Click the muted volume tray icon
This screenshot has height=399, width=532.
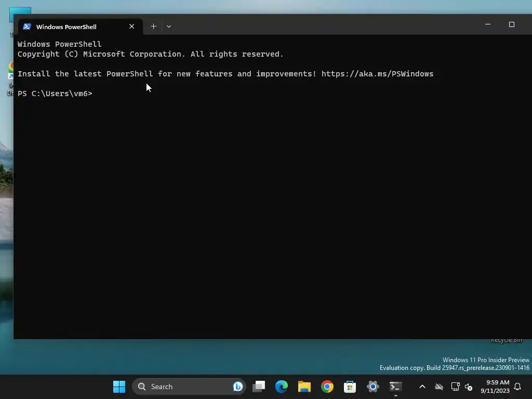click(x=469, y=387)
